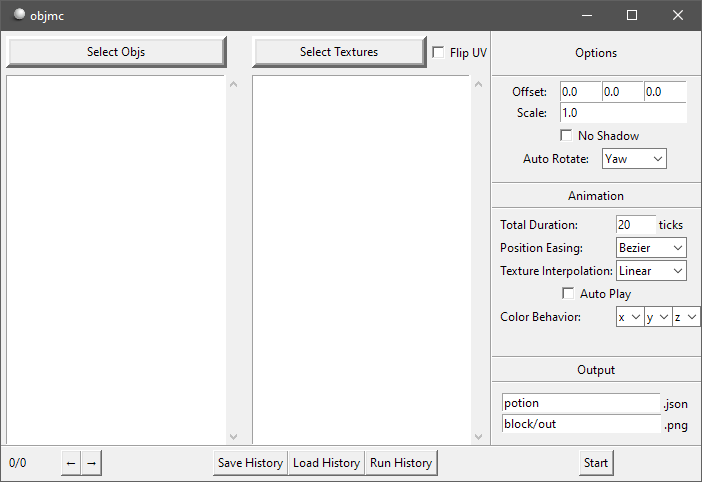Open the Color Behavior x dropdown
702x482 pixels.
coord(629,317)
